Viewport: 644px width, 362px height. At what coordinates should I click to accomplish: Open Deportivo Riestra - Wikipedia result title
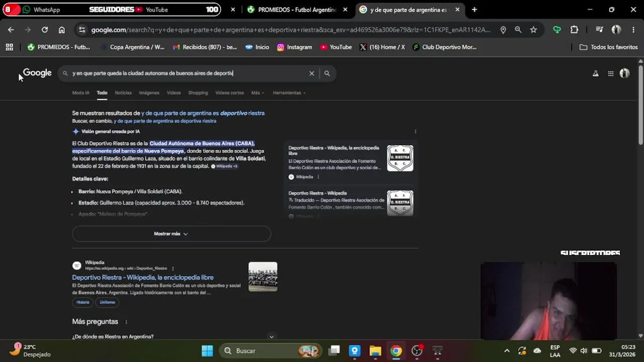143,278
